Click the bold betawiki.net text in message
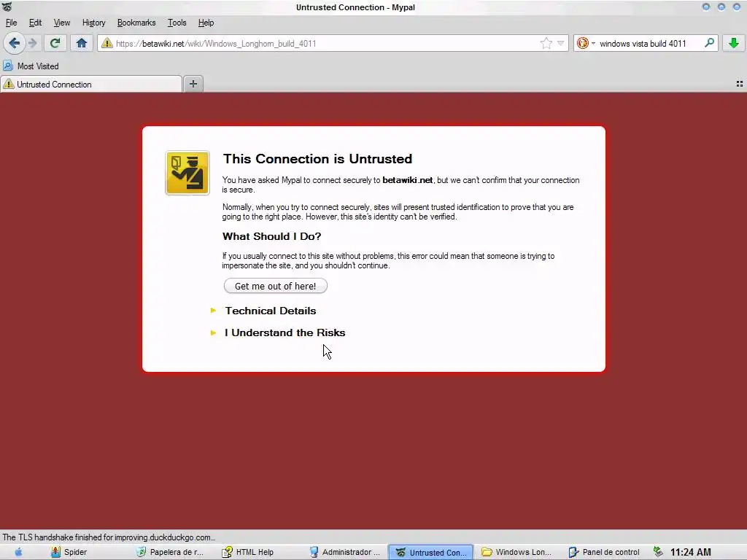Viewport: 747px width, 560px height. pyautogui.click(x=407, y=180)
